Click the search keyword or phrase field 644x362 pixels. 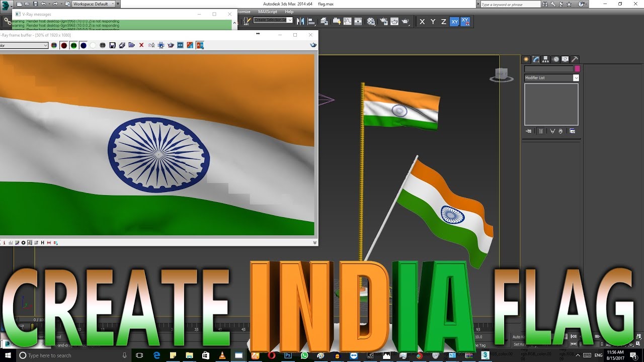pos(510,4)
